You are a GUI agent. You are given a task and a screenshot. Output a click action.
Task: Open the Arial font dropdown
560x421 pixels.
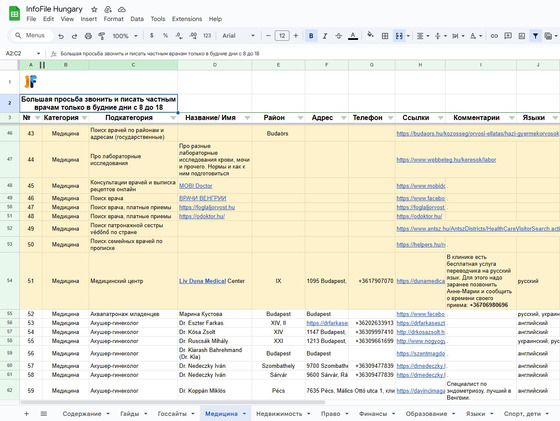coord(238,36)
